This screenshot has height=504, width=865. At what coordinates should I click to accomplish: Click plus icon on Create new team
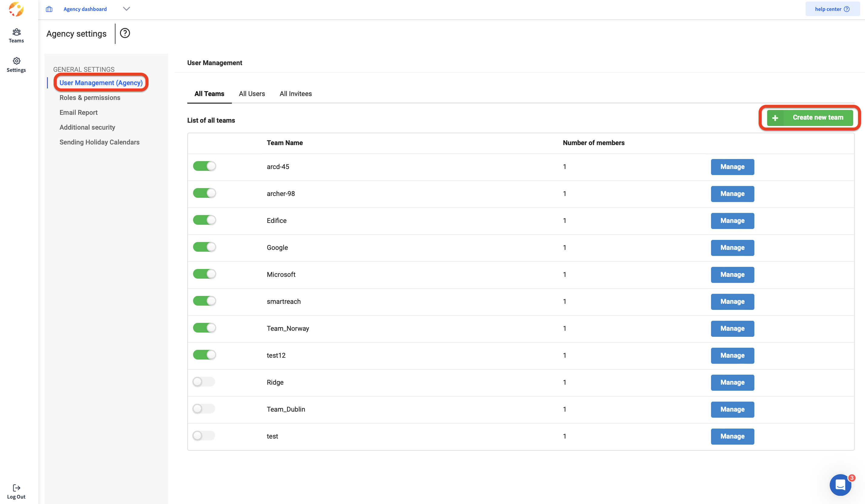click(775, 118)
